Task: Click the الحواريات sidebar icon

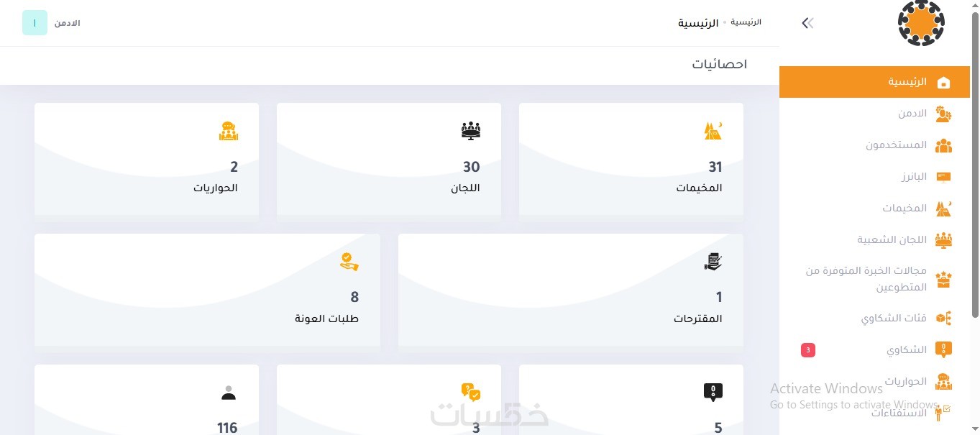Action: coord(943,382)
